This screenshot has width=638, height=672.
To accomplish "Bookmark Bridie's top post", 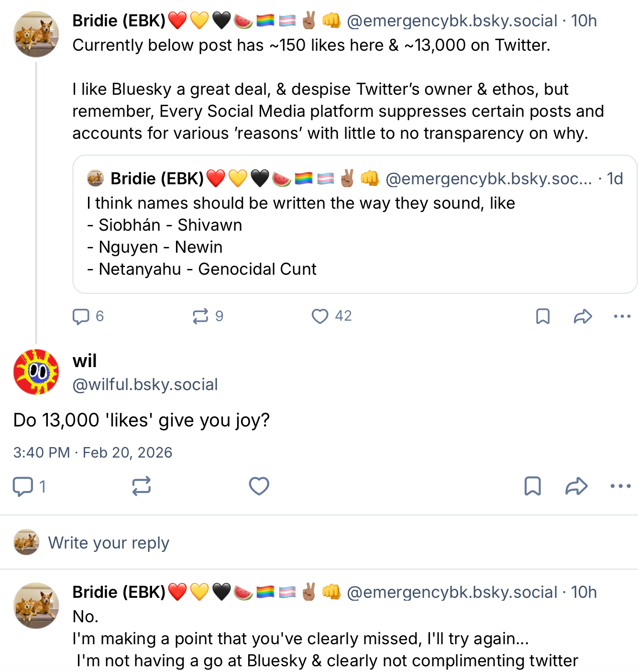I will [543, 316].
